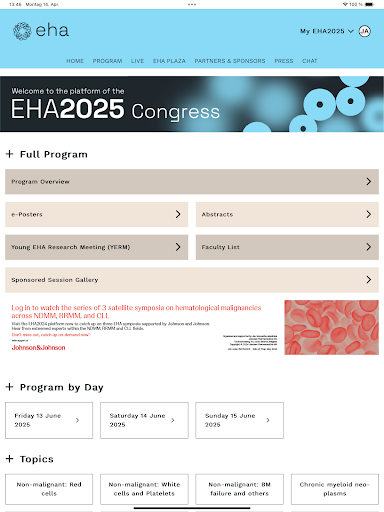
Task: Open Young EHA Research Meeting (YERM)
Action: [x=96, y=247]
